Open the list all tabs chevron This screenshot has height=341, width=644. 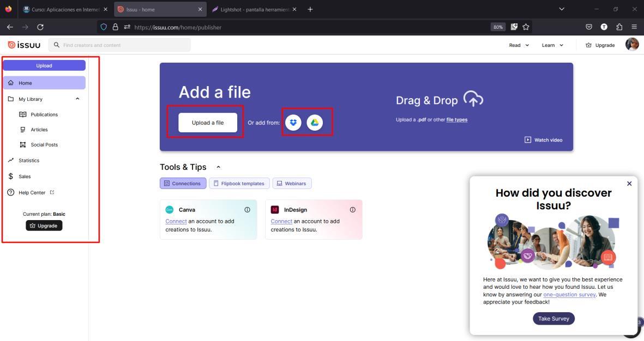[562, 9]
